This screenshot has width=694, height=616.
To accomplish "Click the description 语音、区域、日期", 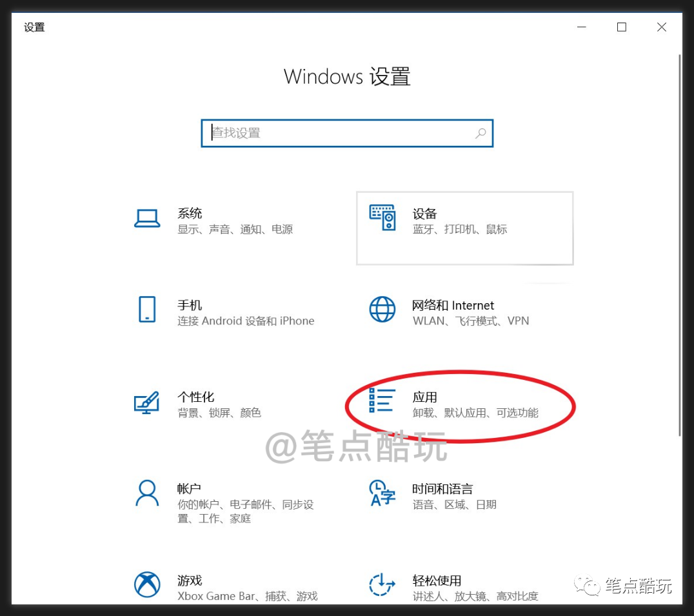I will (455, 504).
